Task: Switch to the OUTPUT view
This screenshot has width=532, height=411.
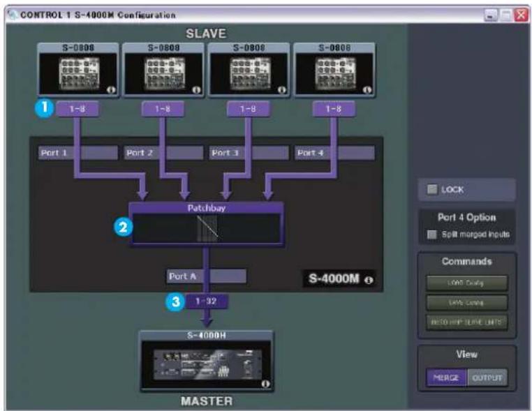Action: (487, 378)
